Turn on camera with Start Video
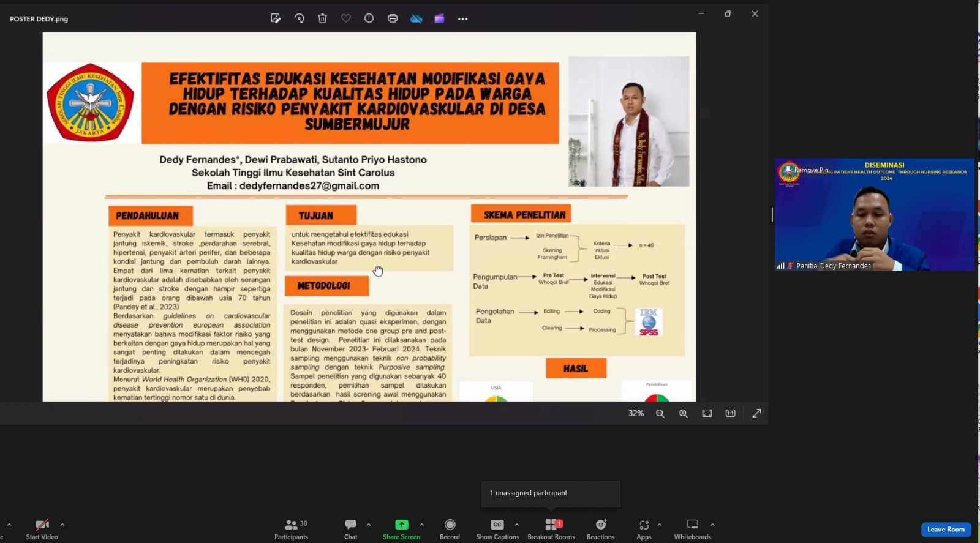 click(x=42, y=529)
